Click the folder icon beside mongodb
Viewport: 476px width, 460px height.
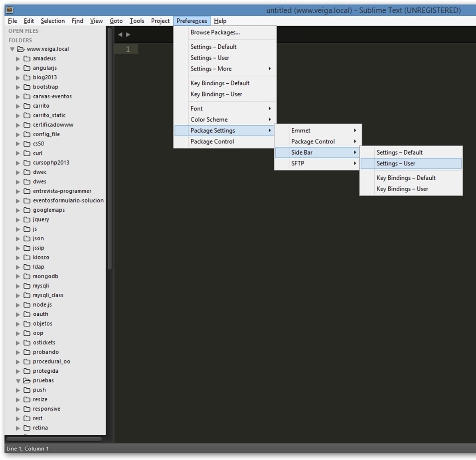point(27,276)
